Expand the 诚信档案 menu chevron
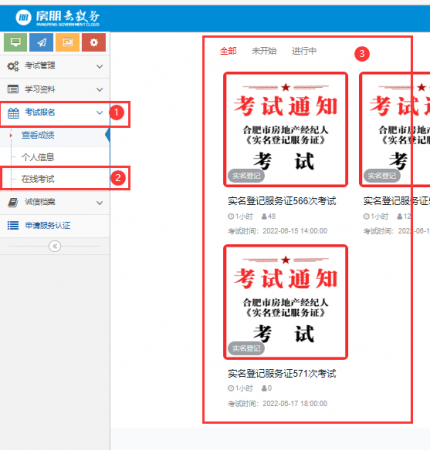This screenshot has width=430, height=450. click(99, 202)
